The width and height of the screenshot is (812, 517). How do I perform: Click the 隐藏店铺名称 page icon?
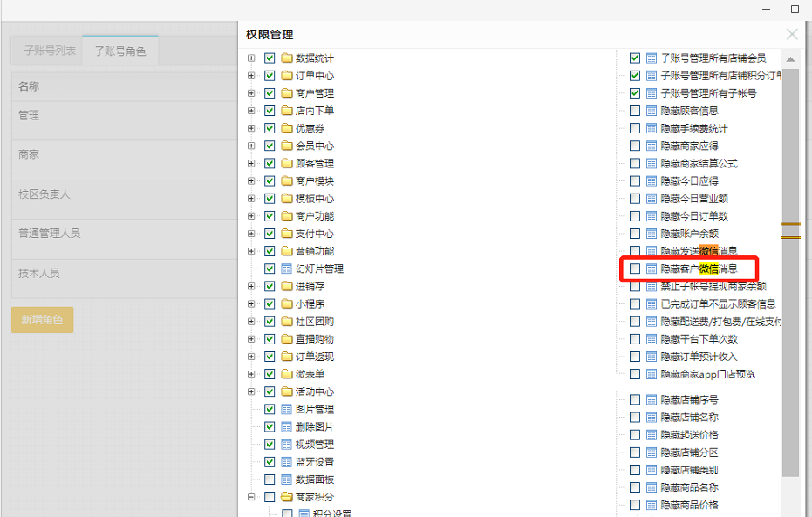652,418
